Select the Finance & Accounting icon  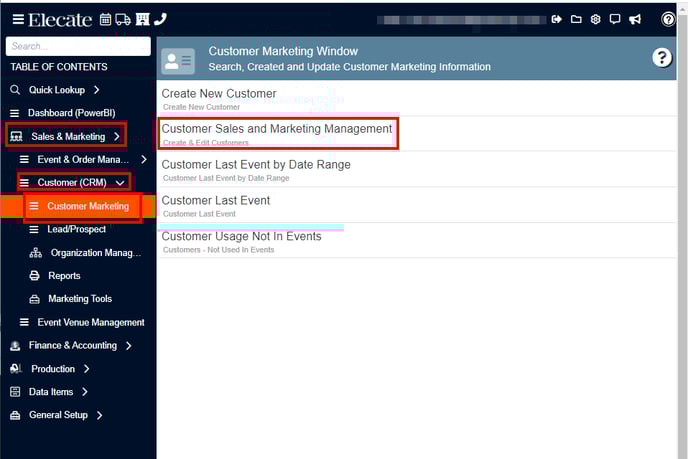tap(15, 346)
